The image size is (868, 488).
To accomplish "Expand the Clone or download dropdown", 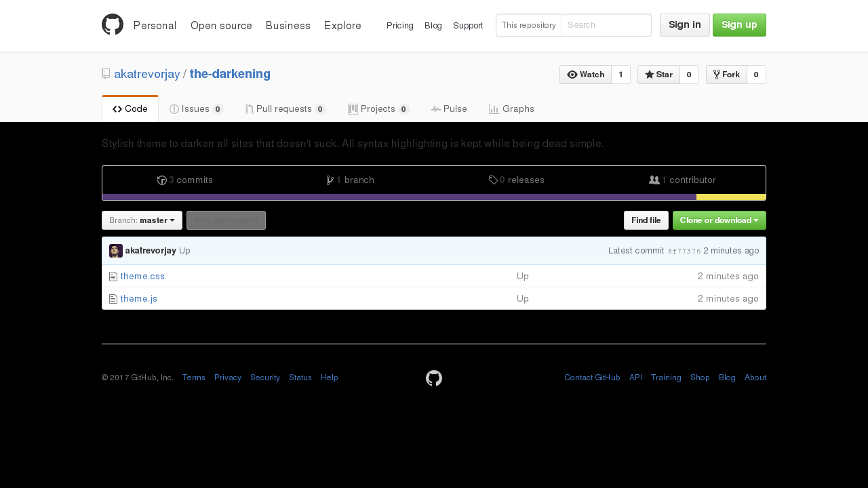I will [x=719, y=220].
